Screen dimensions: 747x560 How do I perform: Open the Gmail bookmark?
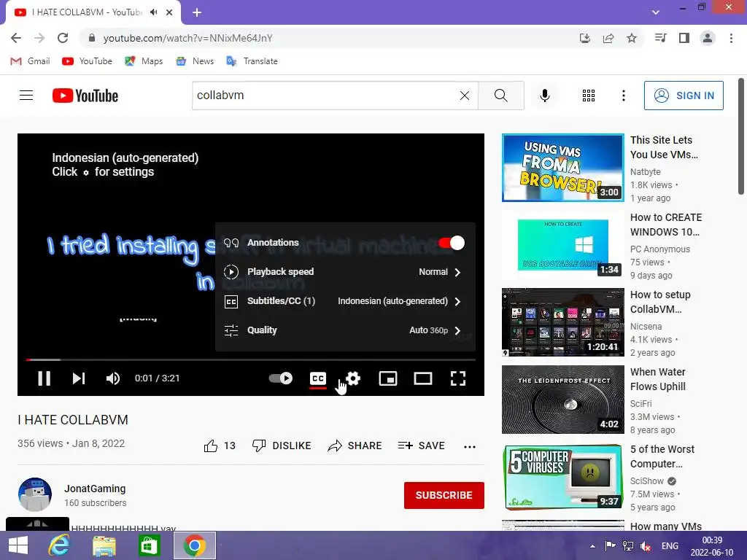[x=30, y=61]
